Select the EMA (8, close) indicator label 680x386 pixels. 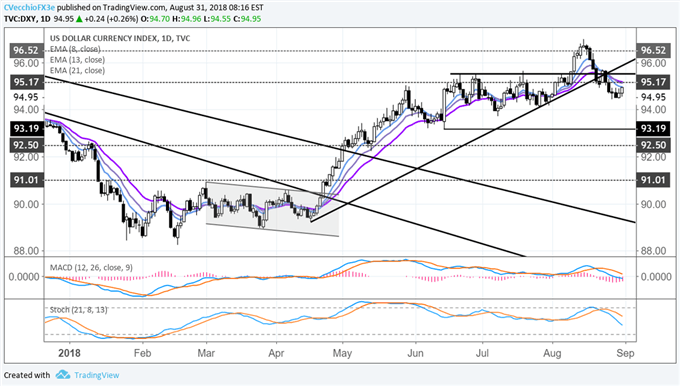[75, 49]
